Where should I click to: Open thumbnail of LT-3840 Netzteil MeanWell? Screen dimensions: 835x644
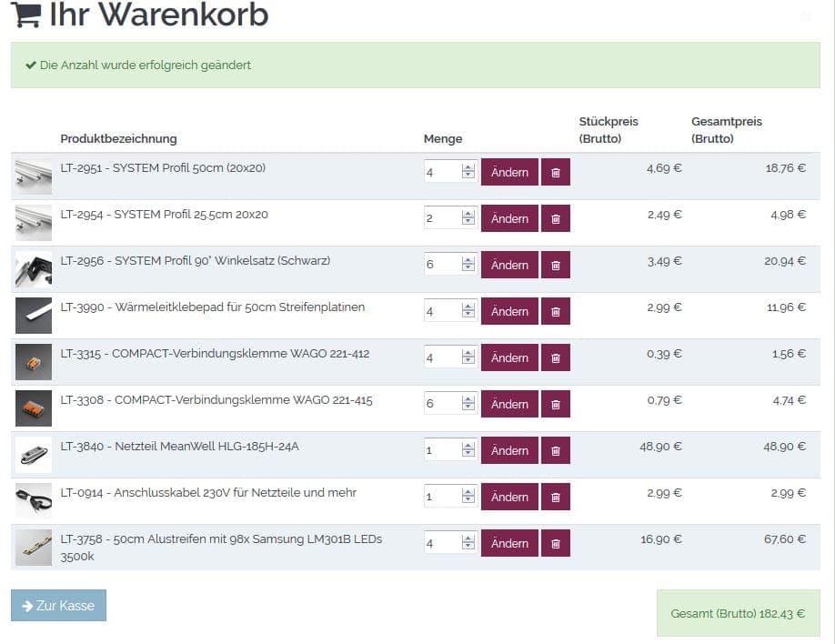34,454
